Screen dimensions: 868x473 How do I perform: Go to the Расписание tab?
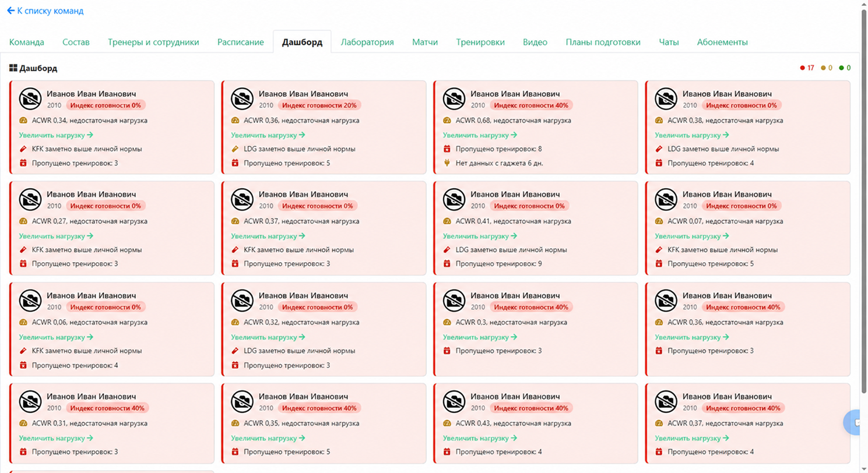point(241,42)
